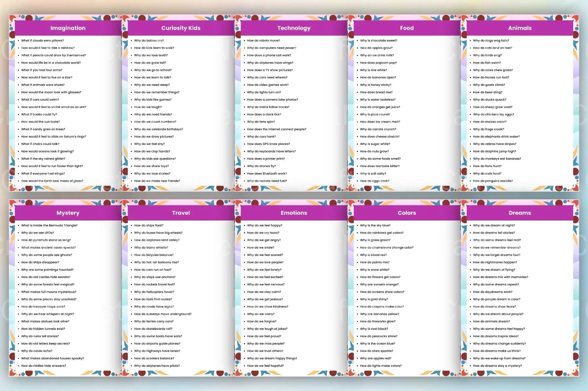
Task: Select 'Why is chocolate sweet?' line
Action: pos(378,41)
